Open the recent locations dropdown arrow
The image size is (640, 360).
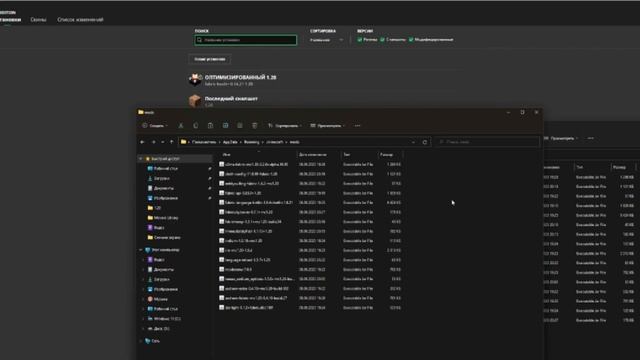coord(162,142)
